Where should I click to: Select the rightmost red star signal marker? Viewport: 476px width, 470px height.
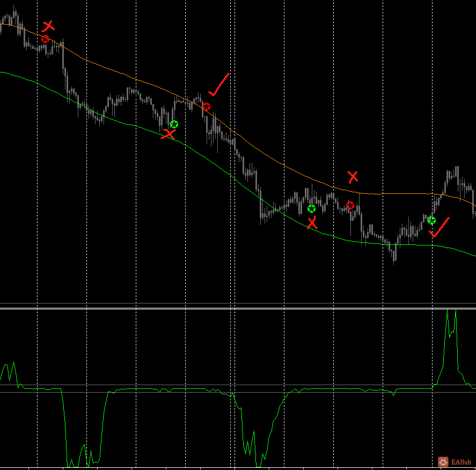[350, 205]
